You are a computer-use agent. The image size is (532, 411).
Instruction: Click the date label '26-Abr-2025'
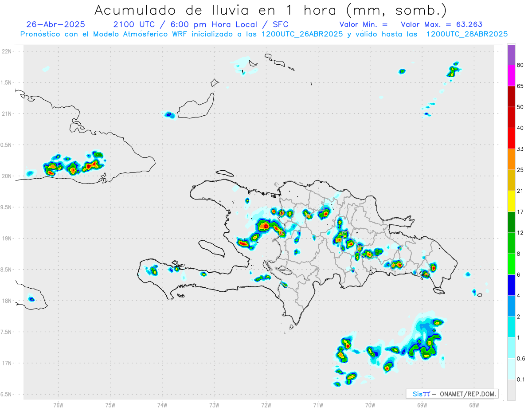tap(55, 24)
